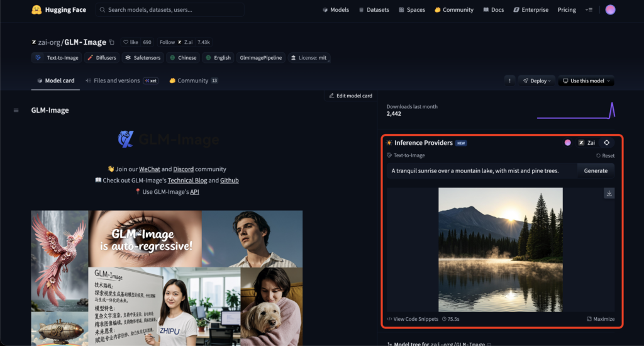Maximize the inference widget
The height and width of the screenshot is (346, 644).
click(601, 319)
